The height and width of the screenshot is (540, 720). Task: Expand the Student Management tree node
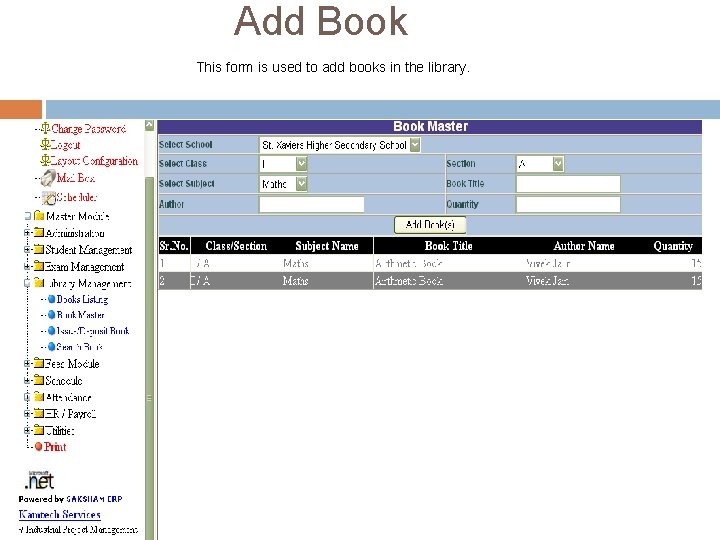coord(27,249)
